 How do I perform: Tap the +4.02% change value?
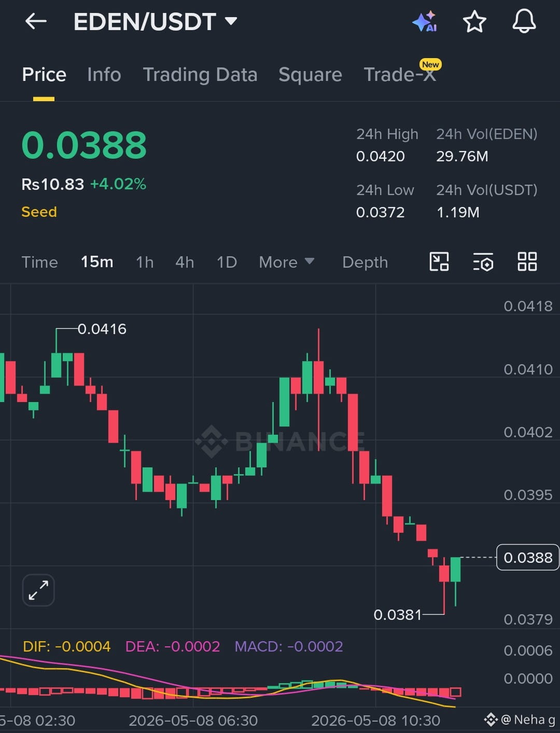(x=118, y=184)
